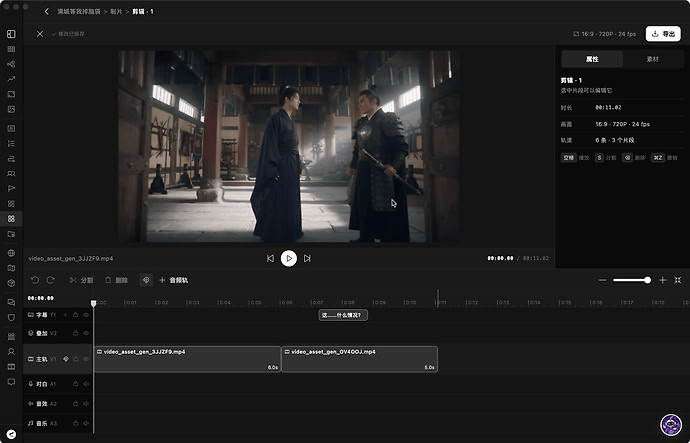
Task: Skip to next clip
Action: [307, 258]
